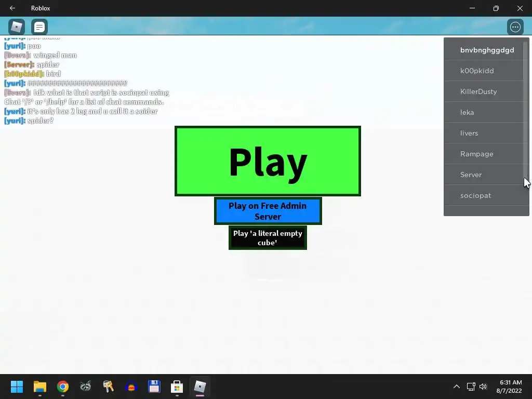Open network status tray icon
This screenshot has height=399, width=532.
[471, 387]
